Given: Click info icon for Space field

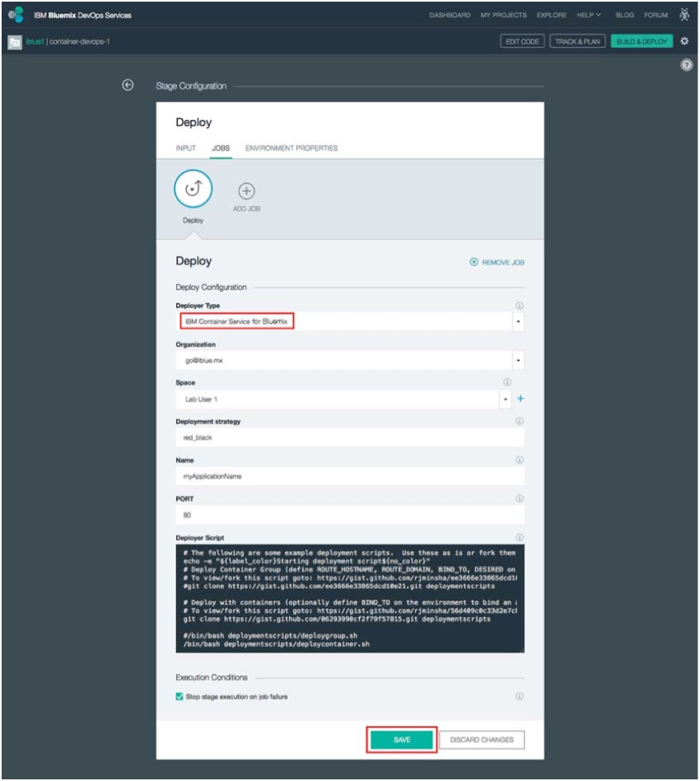Looking at the screenshot, I should click(506, 382).
